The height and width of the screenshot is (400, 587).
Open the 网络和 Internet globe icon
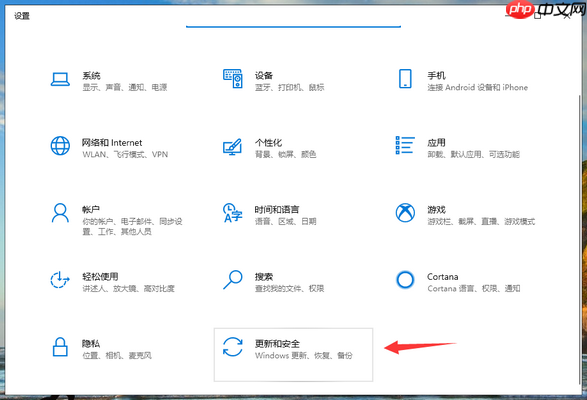coord(60,146)
